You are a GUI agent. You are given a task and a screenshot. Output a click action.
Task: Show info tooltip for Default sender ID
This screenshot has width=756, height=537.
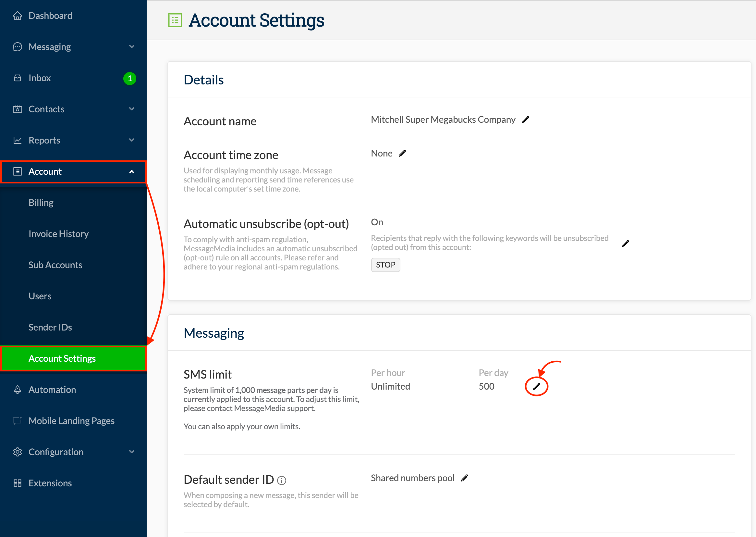[x=282, y=481]
